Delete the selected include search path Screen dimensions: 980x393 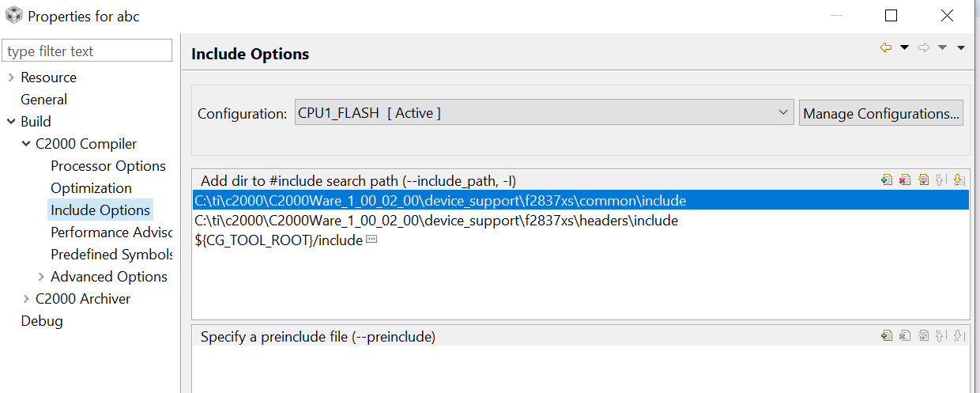click(905, 180)
